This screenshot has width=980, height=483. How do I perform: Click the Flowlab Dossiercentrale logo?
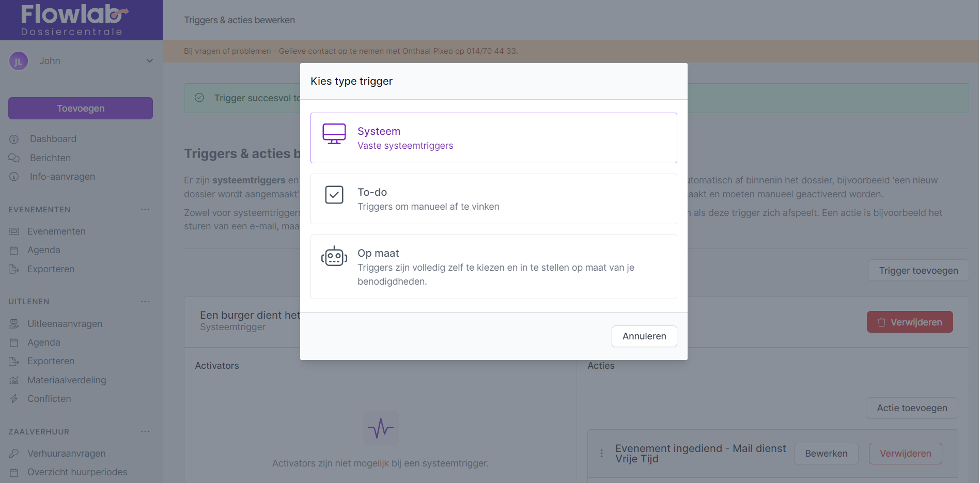(73, 20)
